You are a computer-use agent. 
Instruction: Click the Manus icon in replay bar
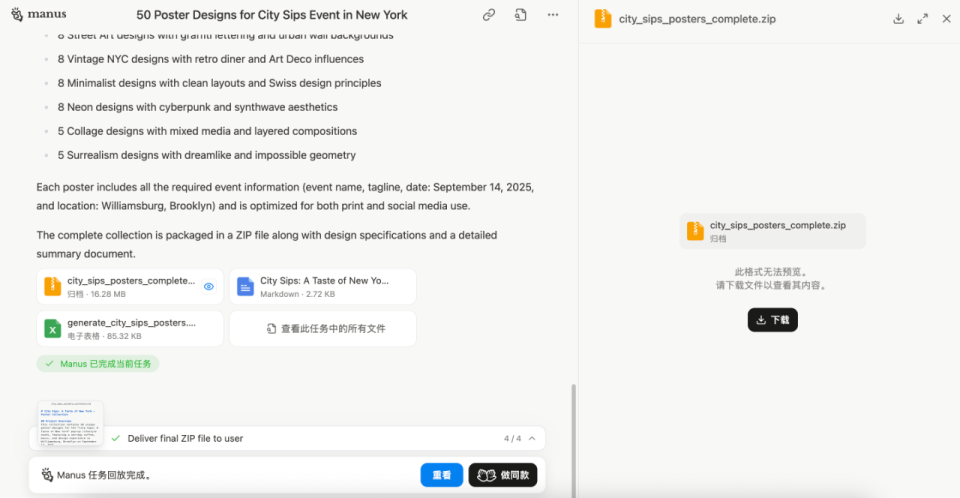point(47,475)
